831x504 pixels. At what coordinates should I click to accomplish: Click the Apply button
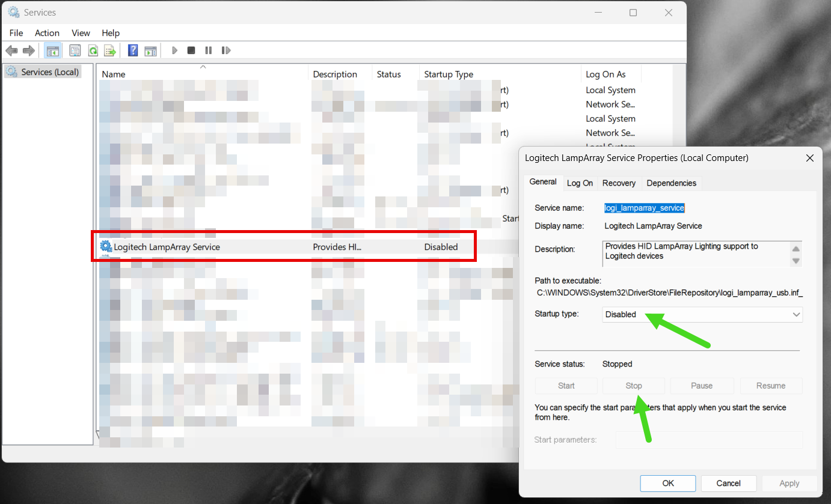(x=790, y=483)
